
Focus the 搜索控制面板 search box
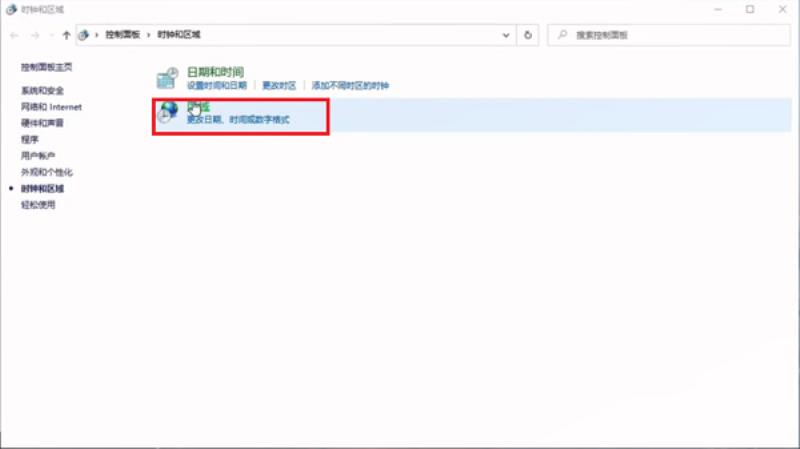[668, 35]
